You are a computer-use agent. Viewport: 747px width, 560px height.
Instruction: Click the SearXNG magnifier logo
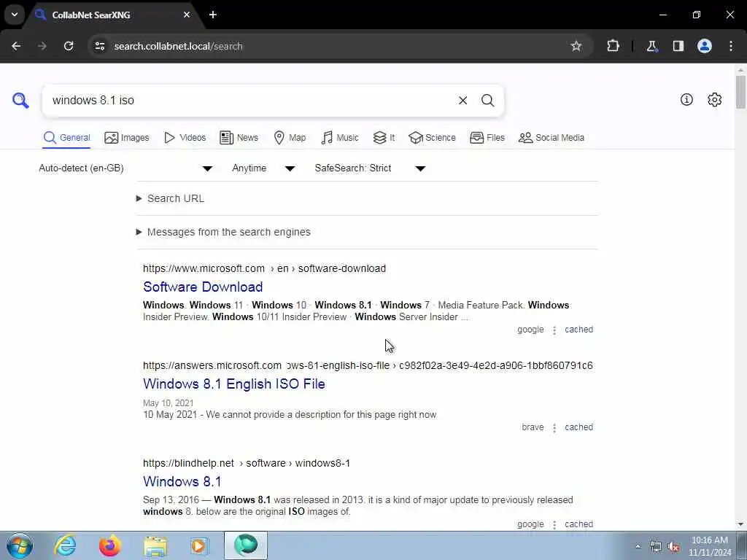[20, 101]
